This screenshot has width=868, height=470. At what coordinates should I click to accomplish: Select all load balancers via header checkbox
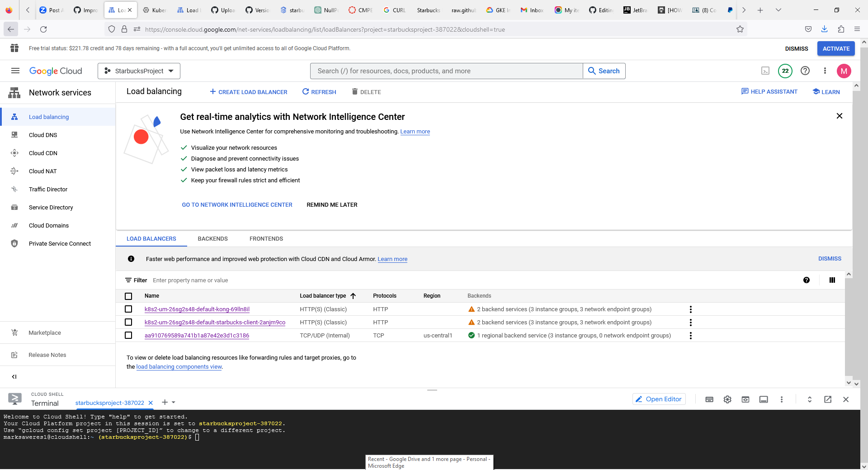pos(128,296)
